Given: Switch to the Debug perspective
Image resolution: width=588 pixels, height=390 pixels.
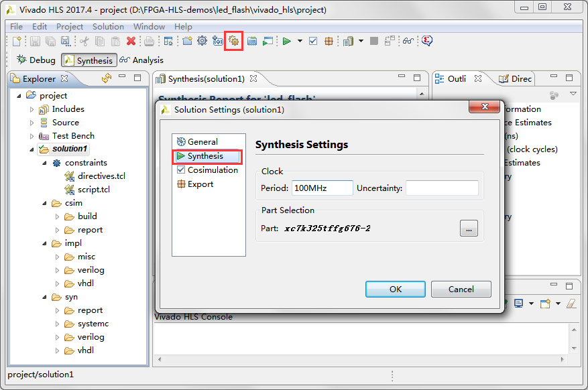Looking at the screenshot, I should pos(36,60).
